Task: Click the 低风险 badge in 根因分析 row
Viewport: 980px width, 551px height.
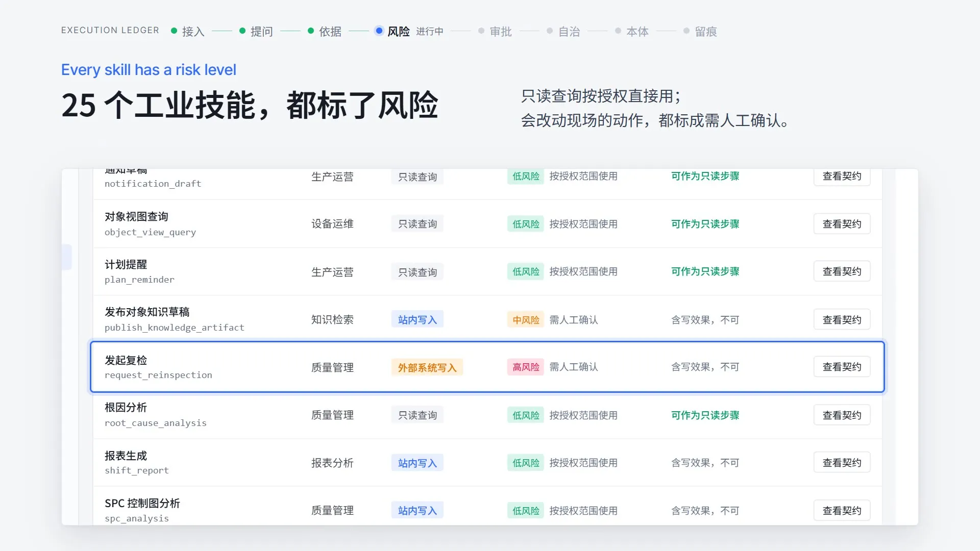Action: point(526,415)
